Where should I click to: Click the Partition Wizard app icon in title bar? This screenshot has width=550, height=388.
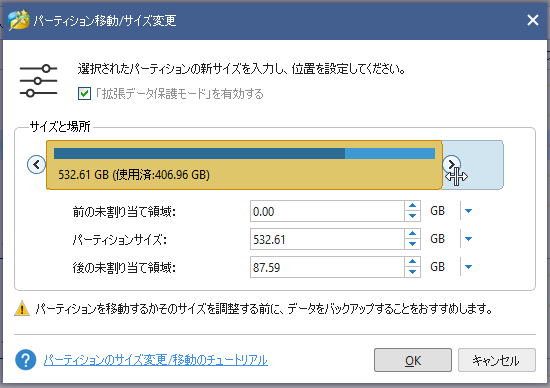point(19,20)
